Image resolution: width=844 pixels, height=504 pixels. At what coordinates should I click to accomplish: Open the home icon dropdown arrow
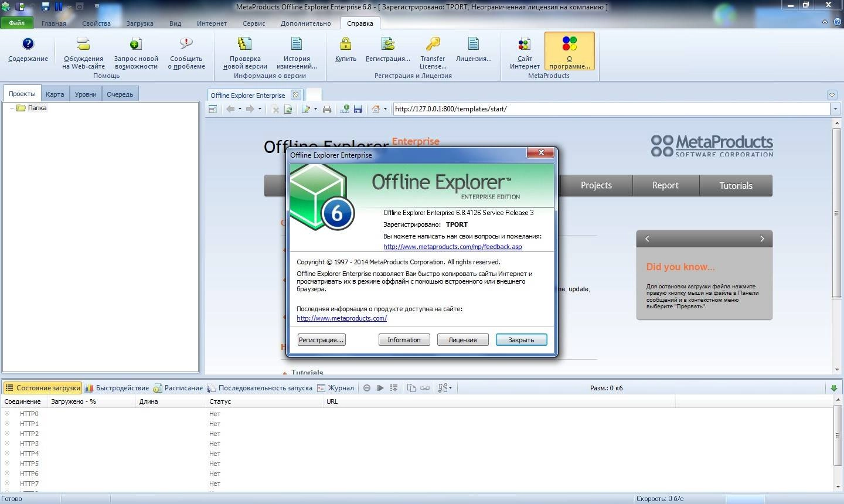click(385, 109)
